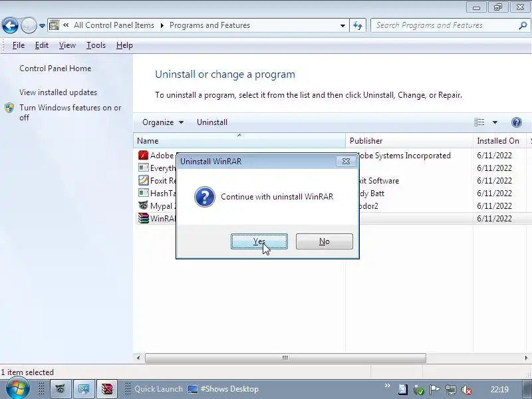Cancel uninstall by clicking No
This screenshot has height=399, width=532.
325,241
